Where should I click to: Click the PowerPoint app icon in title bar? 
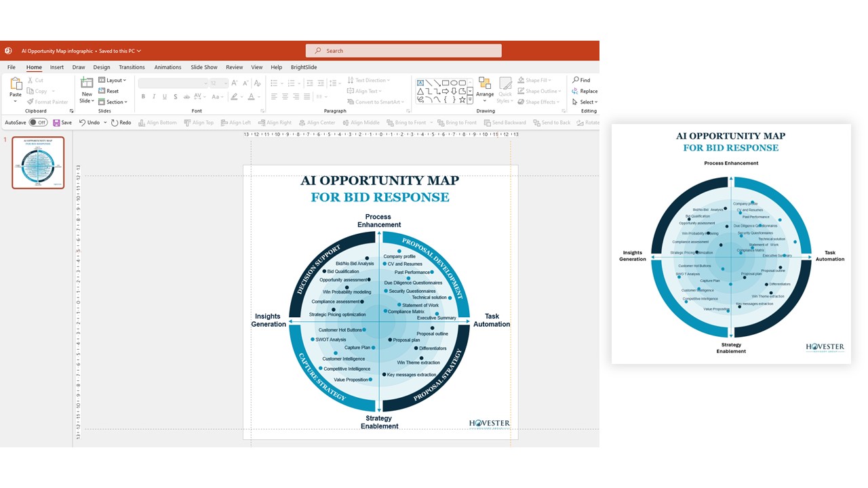[x=8, y=51]
